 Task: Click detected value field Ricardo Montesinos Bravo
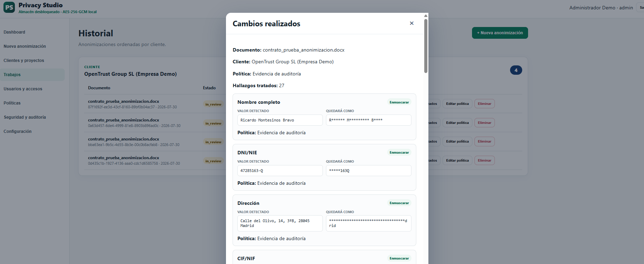[280, 120]
